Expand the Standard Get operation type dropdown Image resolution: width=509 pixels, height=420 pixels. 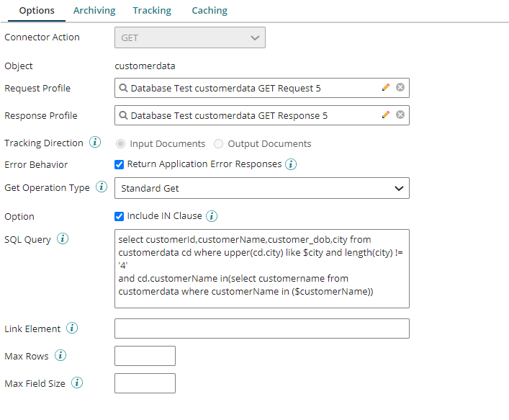pyautogui.click(x=261, y=188)
